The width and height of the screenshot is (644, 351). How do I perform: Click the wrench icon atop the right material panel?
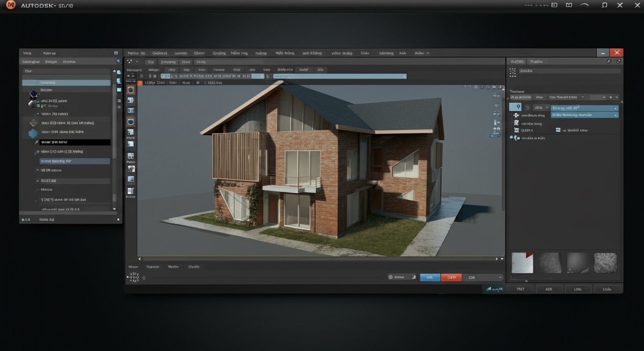609,61
